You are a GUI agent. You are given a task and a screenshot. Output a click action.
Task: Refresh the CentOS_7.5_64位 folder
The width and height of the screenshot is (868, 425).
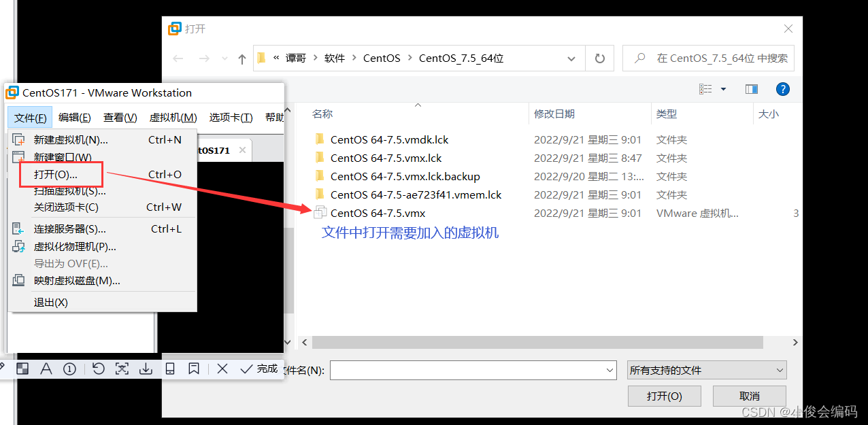[x=599, y=58]
